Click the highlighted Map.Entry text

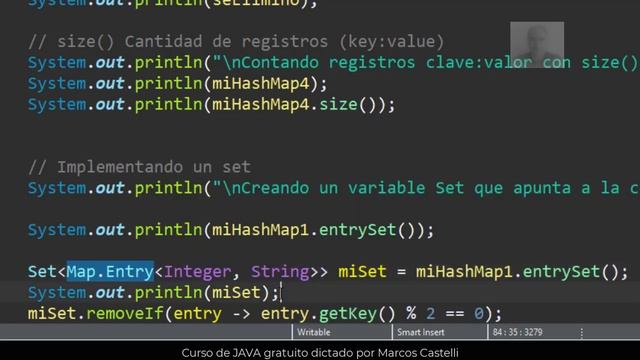pos(110,271)
